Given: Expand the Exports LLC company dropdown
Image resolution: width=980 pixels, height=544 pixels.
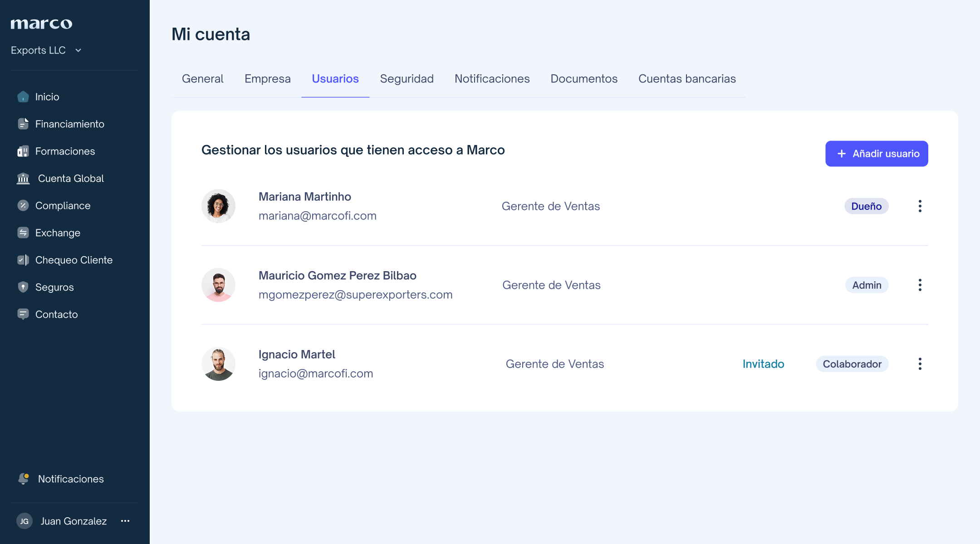Looking at the screenshot, I should [x=78, y=50].
